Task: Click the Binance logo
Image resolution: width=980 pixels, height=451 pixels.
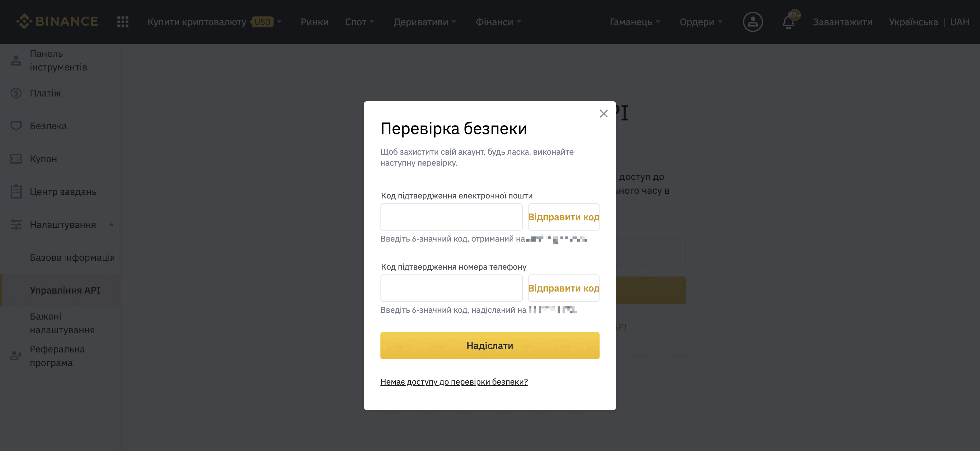Action: tap(57, 21)
